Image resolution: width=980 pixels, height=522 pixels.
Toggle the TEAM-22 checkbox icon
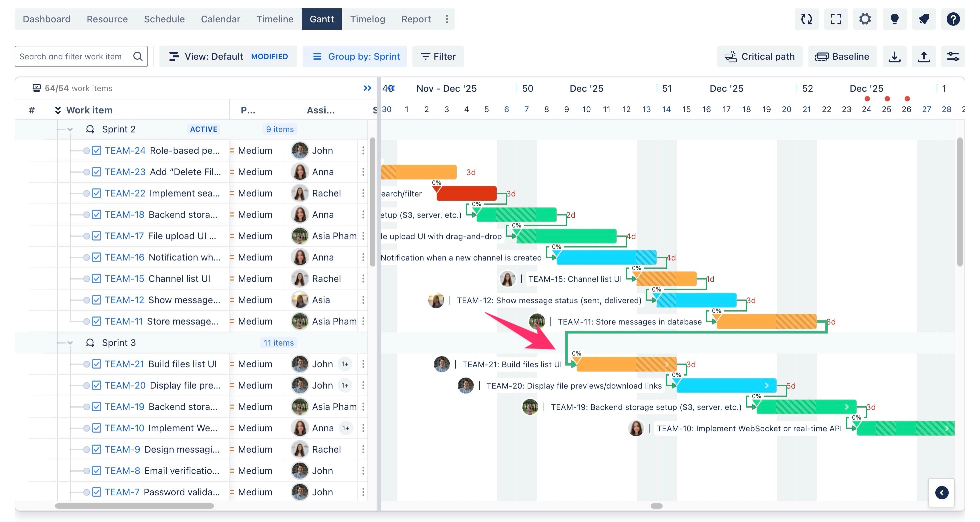coord(97,193)
